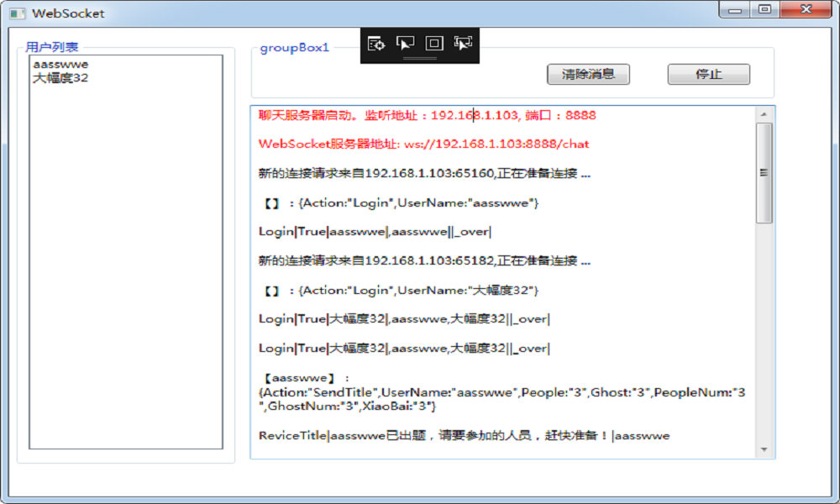Click the 用户列表 group label
Viewport: 840px width, 504px height.
[x=52, y=47]
